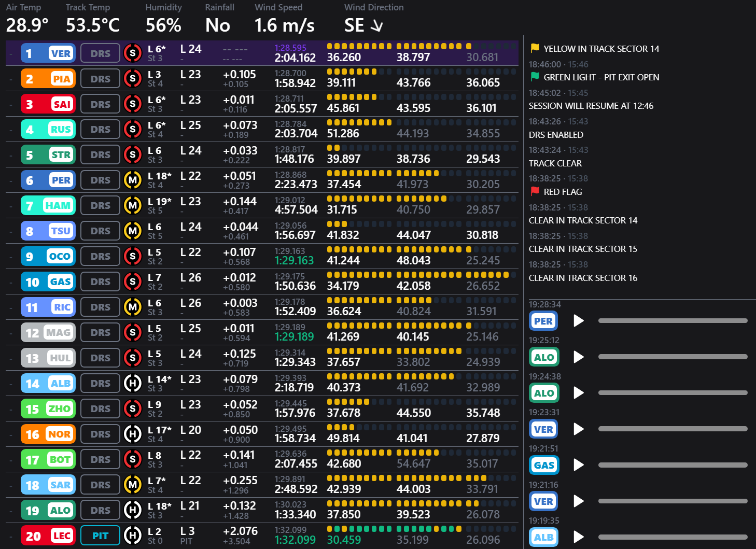Image resolution: width=756 pixels, height=549 pixels.
Task: Play the VER team radio from 19:23:31
Action: coord(579,429)
